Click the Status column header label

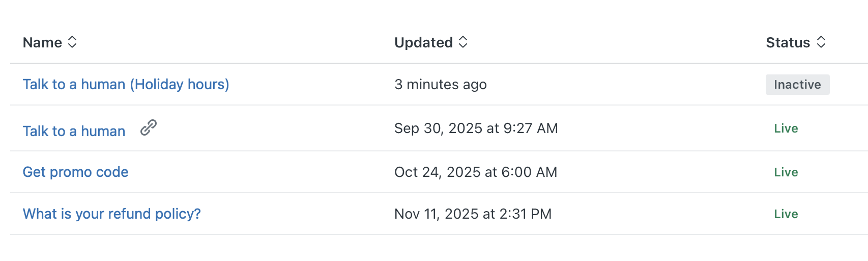(788, 42)
